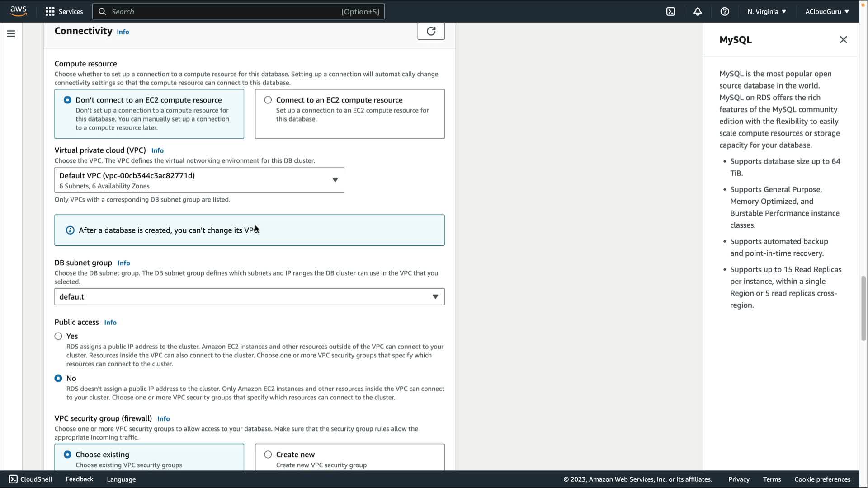Click the Feedback link in the footer

(x=79, y=479)
